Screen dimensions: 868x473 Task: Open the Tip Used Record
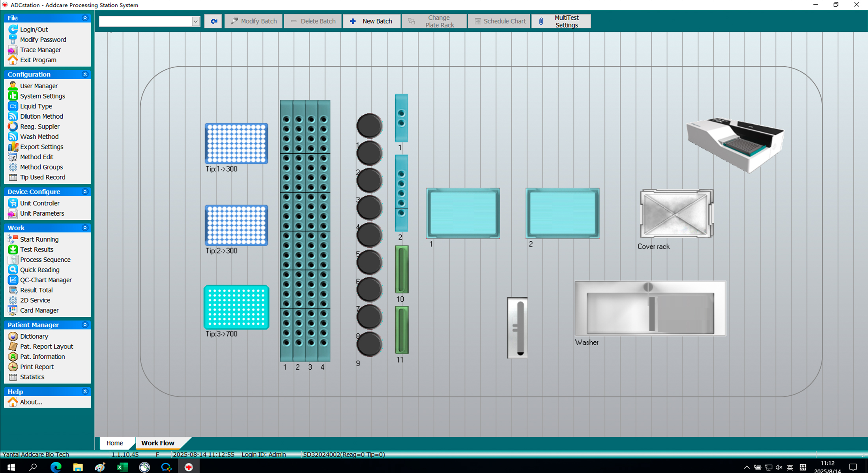tap(43, 177)
